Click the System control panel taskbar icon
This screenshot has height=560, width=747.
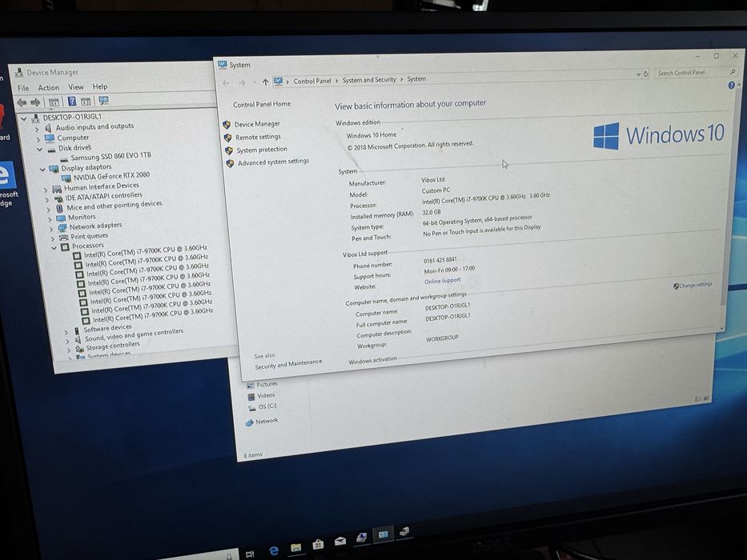pyautogui.click(x=383, y=534)
